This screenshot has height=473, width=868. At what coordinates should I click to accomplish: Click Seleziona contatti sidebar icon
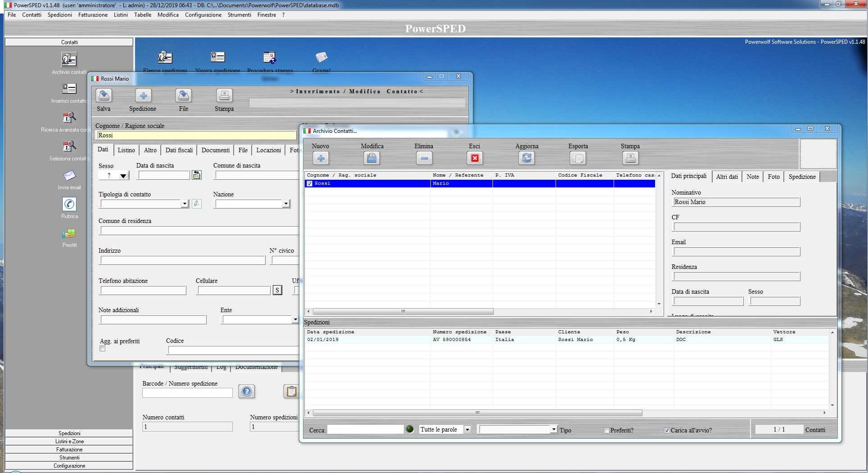[x=69, y=146]
